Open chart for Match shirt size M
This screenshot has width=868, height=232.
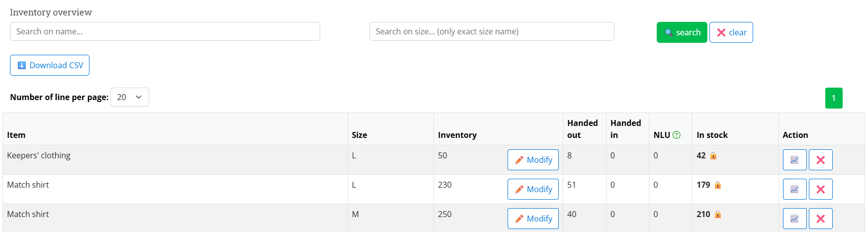click(794, 219)
